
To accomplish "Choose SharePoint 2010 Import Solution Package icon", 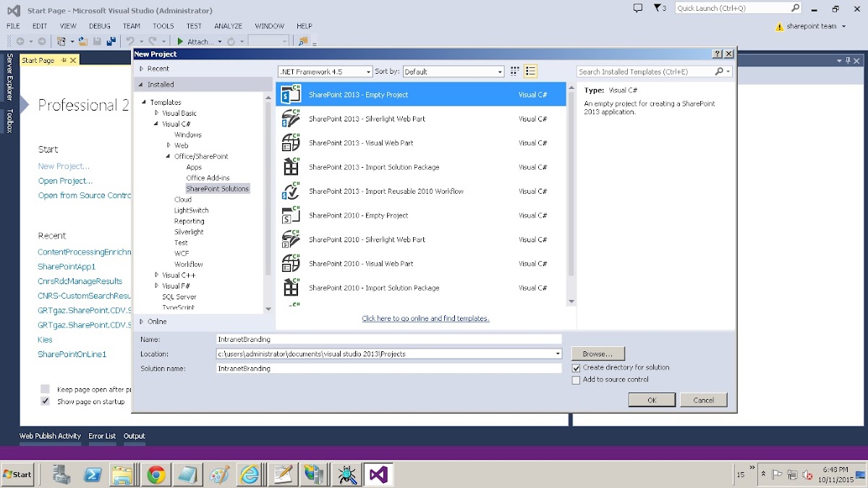I will [291, 288].
